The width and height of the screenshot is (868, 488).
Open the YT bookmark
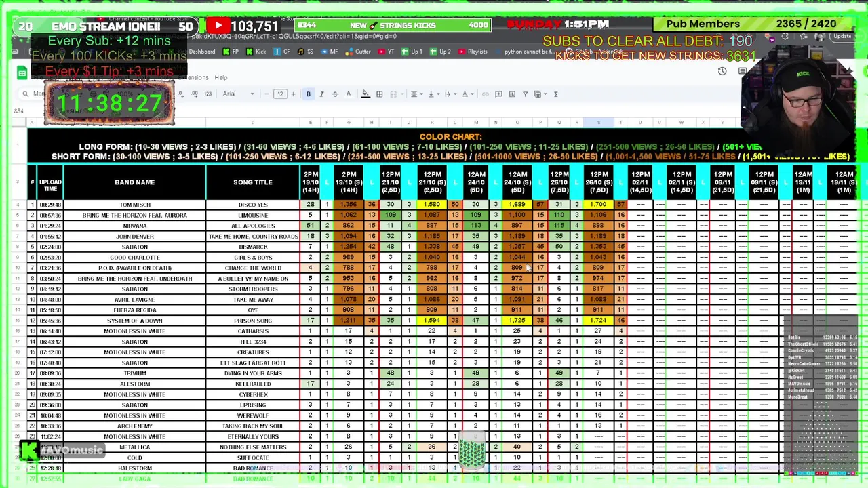point(387,52)
